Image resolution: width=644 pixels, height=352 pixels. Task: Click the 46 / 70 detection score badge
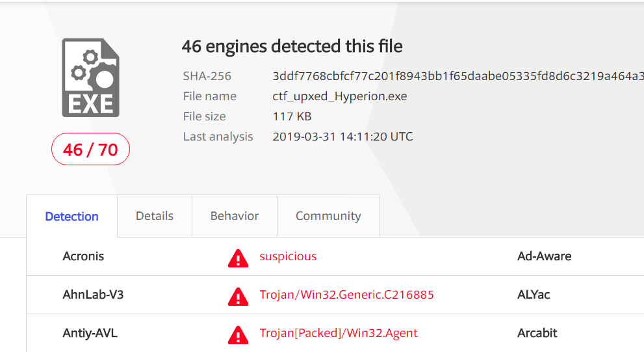click(x=90, y=149)
